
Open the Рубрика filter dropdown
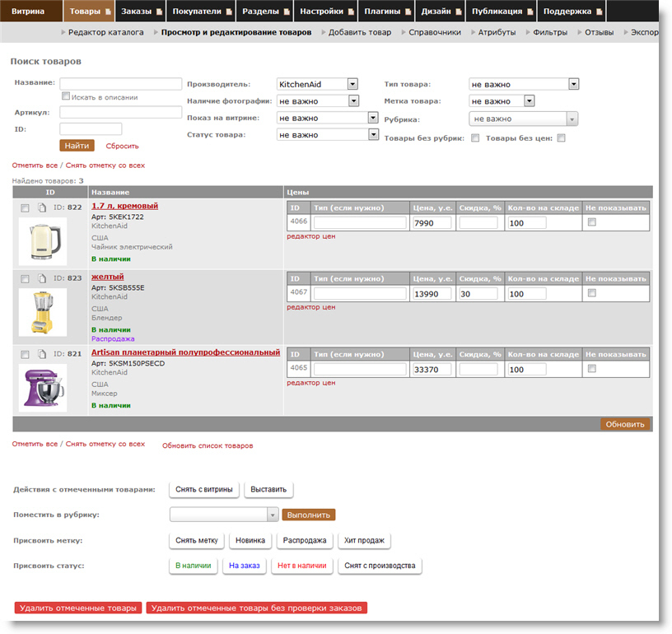[x=523, y=119]
